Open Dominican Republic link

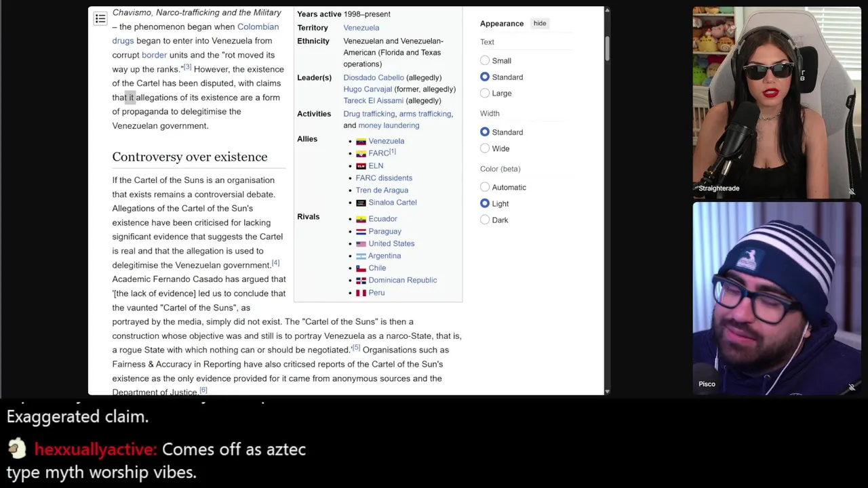point(403,280)
